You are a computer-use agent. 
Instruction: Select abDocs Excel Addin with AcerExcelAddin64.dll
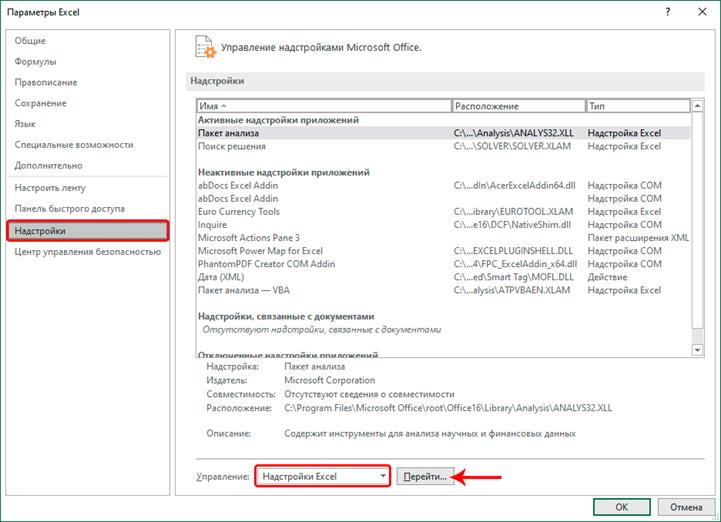tap(443, 185)
